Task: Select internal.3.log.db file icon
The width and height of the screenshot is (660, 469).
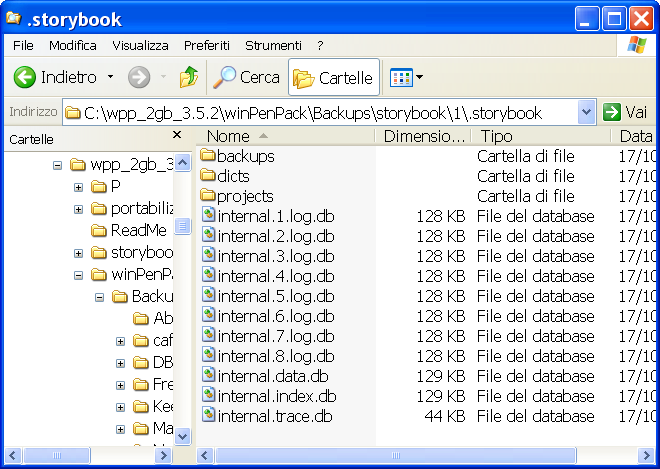Action: (209, 255)
